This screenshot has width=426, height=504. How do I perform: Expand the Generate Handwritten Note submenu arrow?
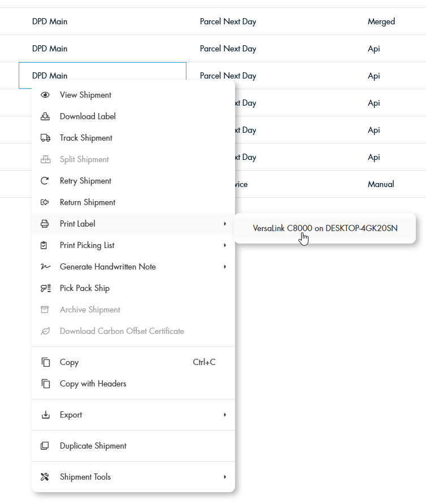point(225,267)
